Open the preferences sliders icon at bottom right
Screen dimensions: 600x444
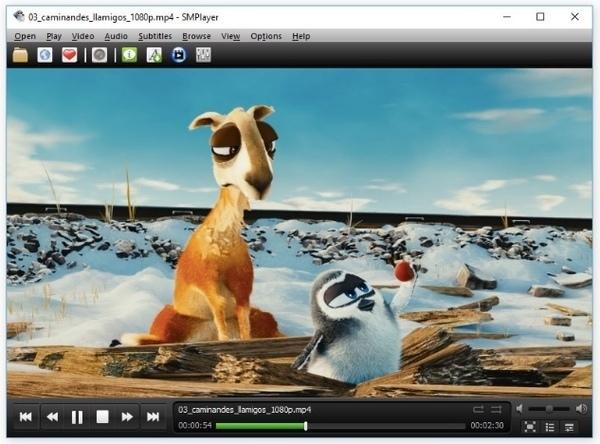click(569, 426)
